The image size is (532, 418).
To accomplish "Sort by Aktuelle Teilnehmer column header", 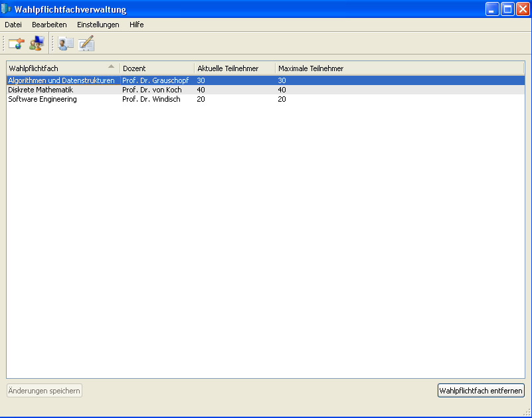I will coord(234,68).
